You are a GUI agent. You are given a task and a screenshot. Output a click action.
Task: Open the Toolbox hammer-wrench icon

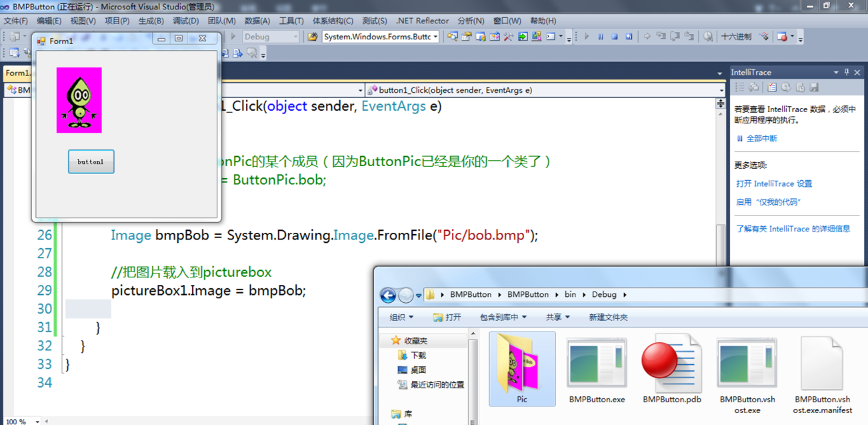(x=508, y=37)
